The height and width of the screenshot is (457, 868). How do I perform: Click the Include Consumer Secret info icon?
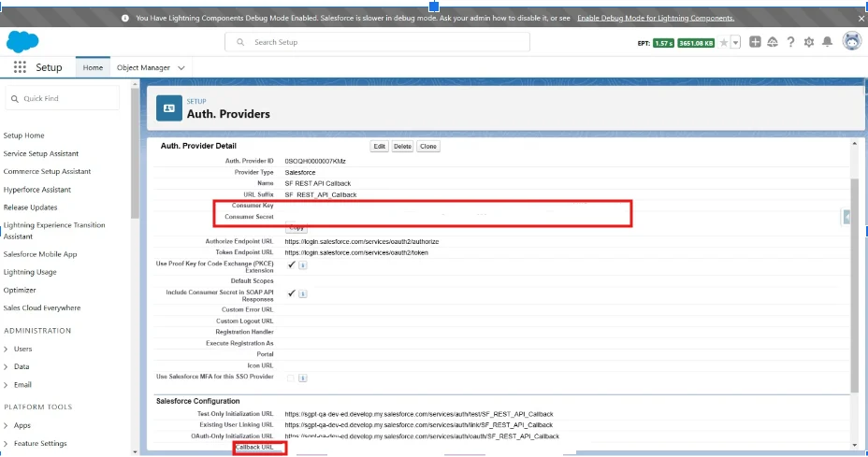pyautogui.click(x=303, y=293)
